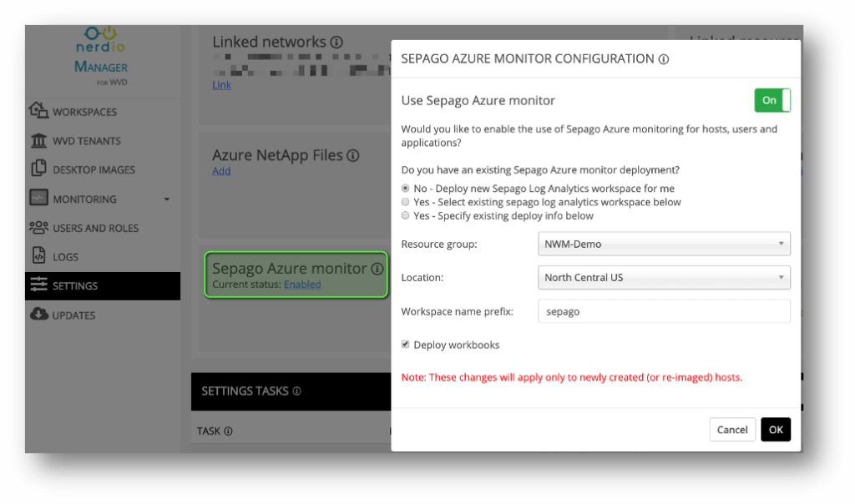Click info icon beside Azure NetApp Files
This screenshot has height=504, width=855.
tap(353, 156)
